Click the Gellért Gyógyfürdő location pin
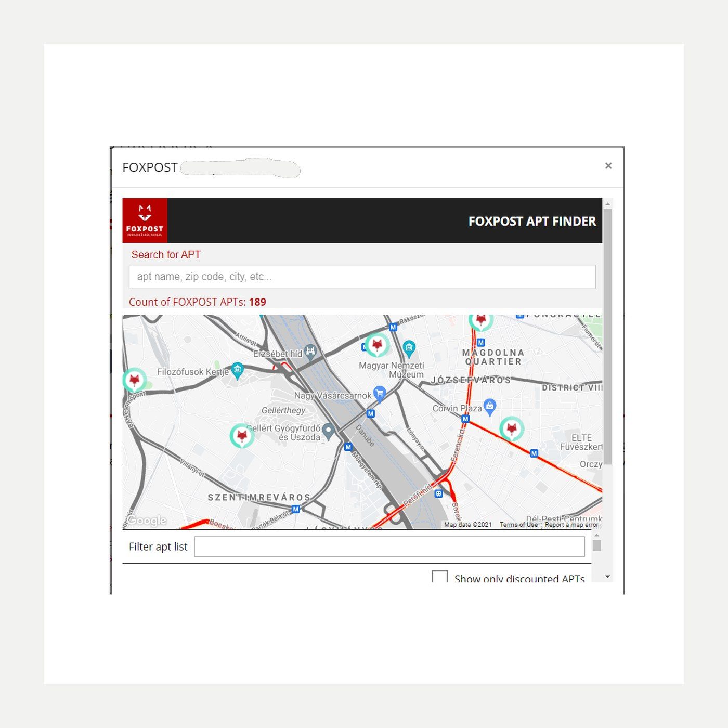This screenshot has height=728, width=728. tap(328, 431)
